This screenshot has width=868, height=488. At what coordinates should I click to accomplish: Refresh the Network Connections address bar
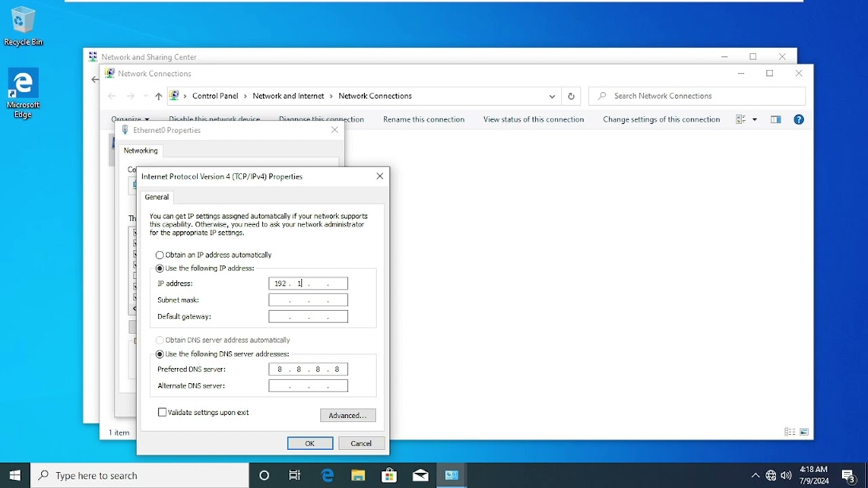pyautogui.click(x=571, y=96)
